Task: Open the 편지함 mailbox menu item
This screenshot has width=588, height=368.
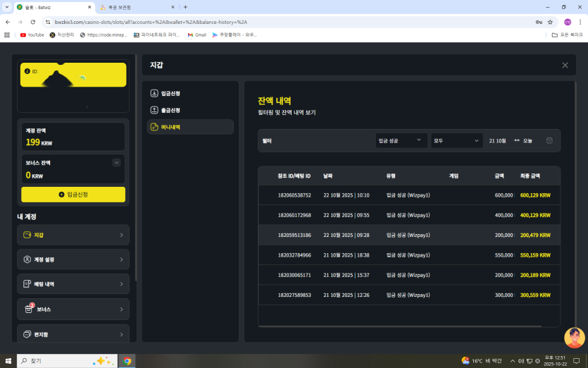Action: (73, 333)
